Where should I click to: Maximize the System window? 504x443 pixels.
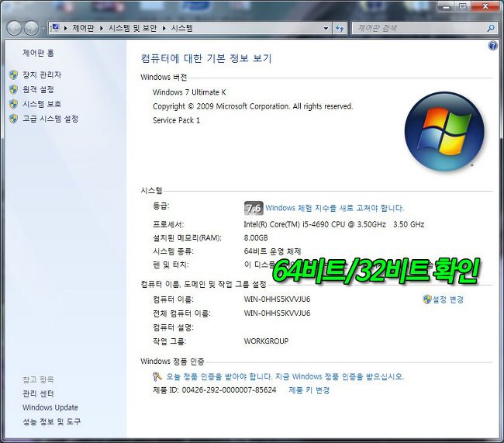[462, 6]
